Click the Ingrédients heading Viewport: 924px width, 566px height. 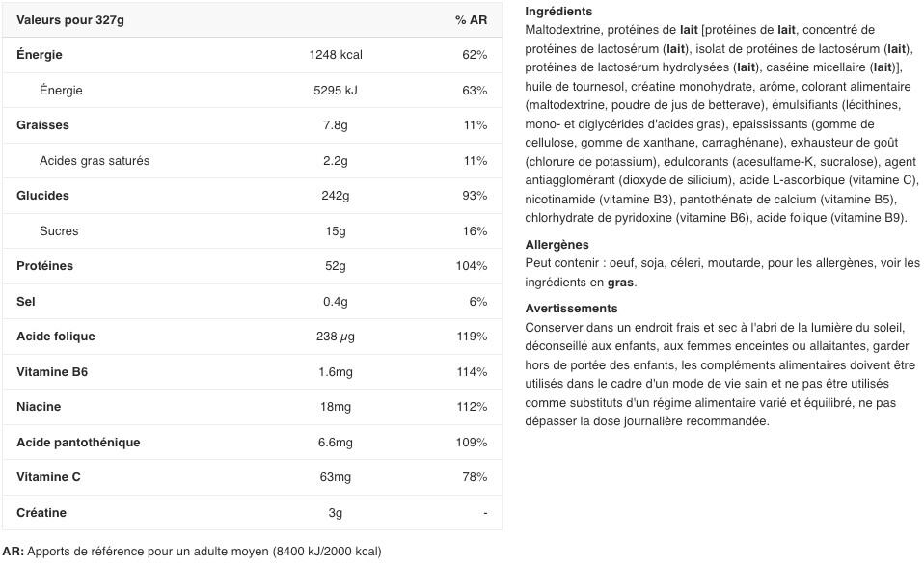(x=558, y=12)
